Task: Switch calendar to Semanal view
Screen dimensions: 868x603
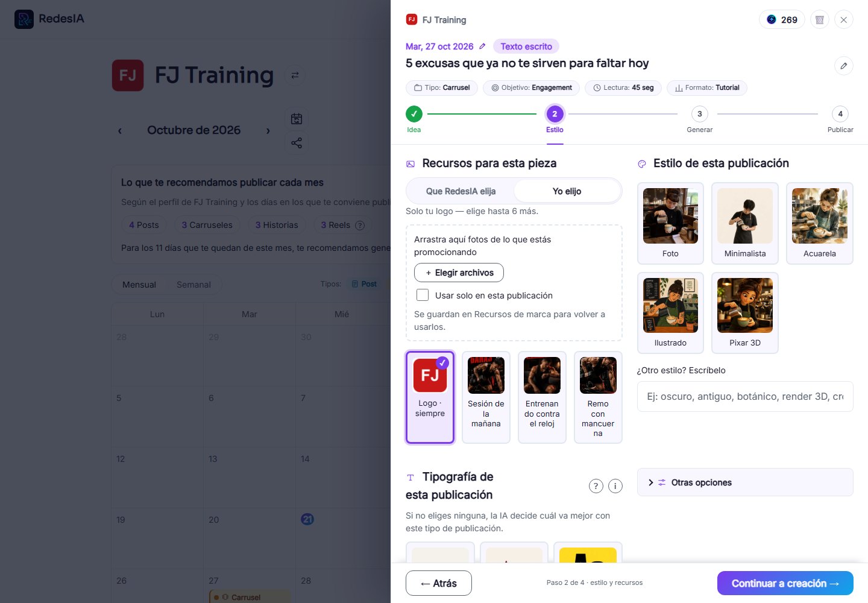Action: [193, 285]
